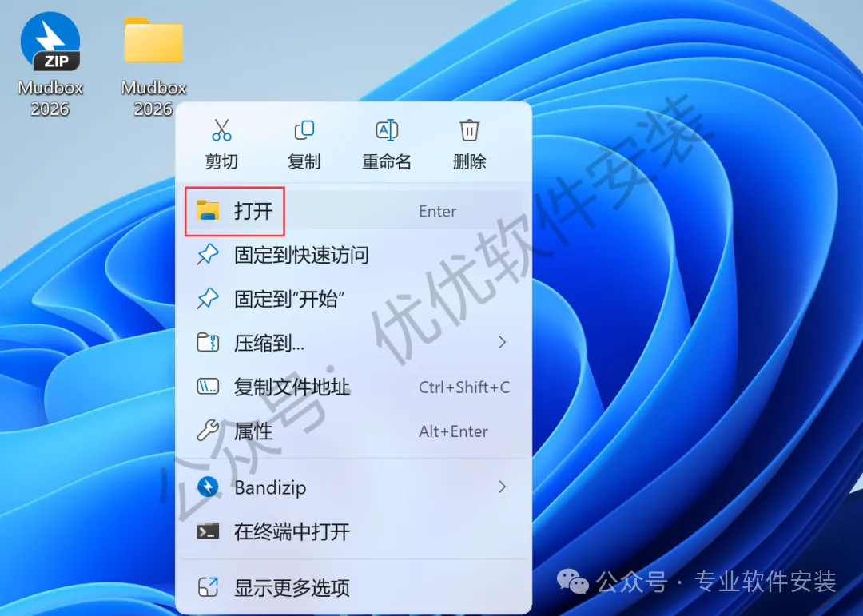Click the folder icon beside 打开
The image size is (863, 616).
208,211
